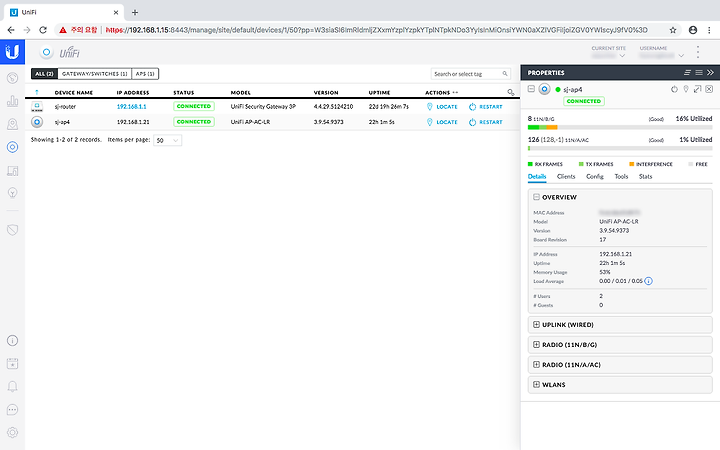Viewport: 720px width, 450px height.
Task: Restart the sj-router device
Action: coord(485,107)
